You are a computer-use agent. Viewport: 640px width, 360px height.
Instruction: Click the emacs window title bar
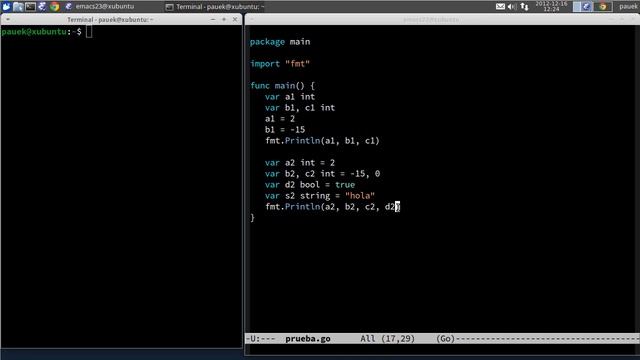(431, 19)
